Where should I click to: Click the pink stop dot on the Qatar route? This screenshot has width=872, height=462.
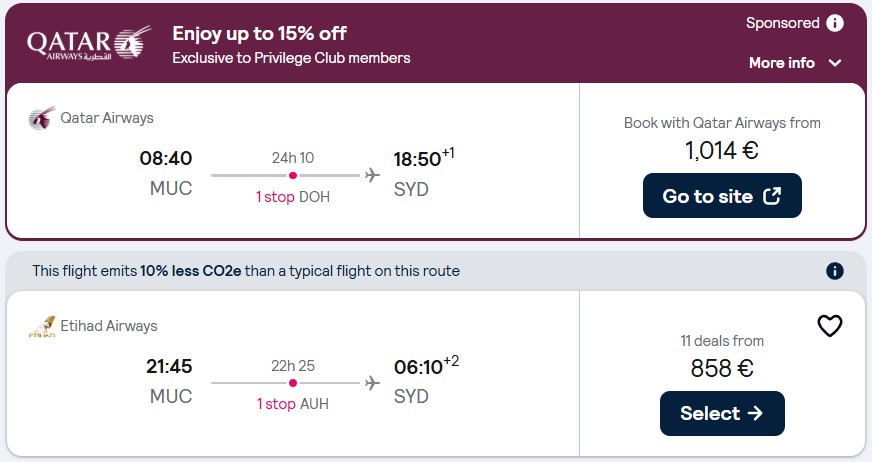click(293, 176)
